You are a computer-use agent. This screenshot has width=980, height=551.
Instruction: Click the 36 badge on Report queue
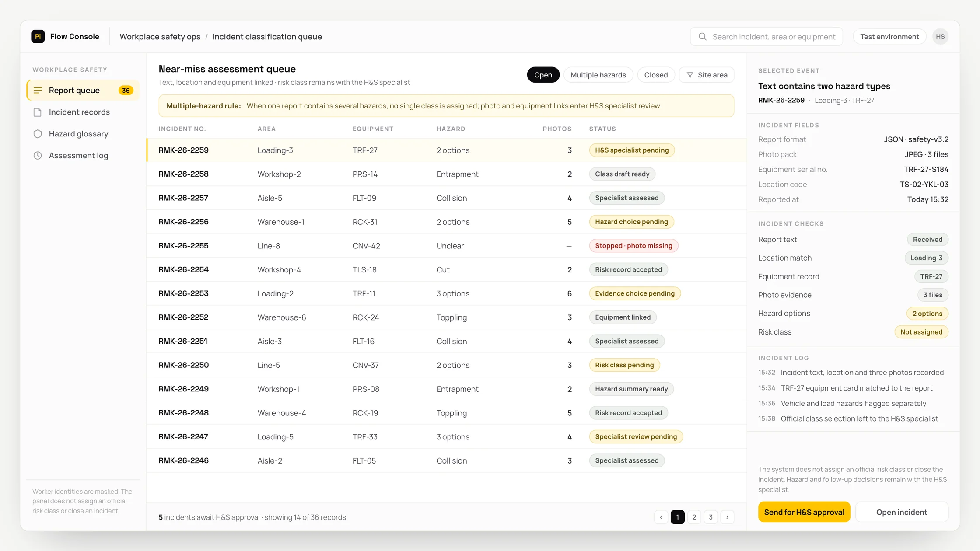coord(126,90)
